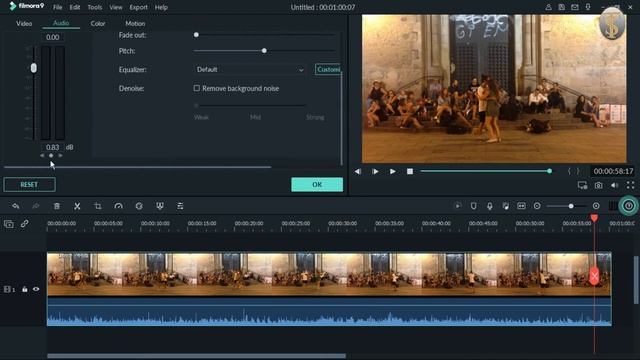Toggle the auto ripple link icon

tap(24, 224)
